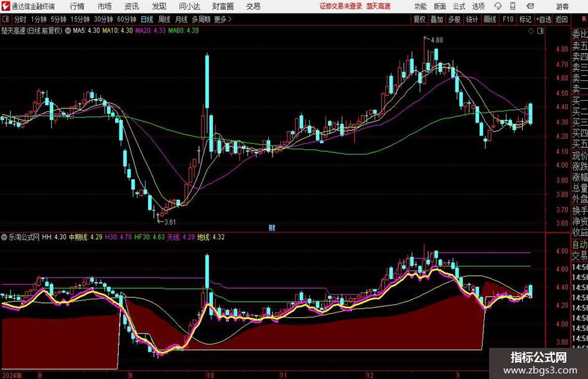Switch to the 月线 monthly tab
Image resolution: width=588 pixels, height=379 pixels.
(181, 19)
